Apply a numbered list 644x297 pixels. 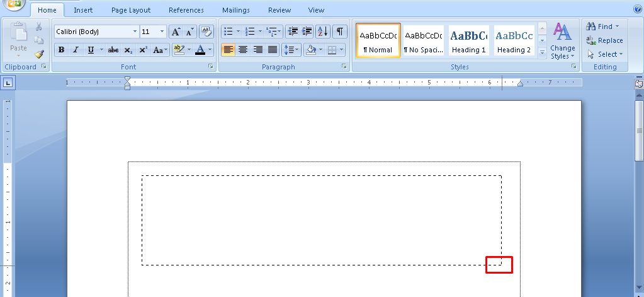point(250,32)
